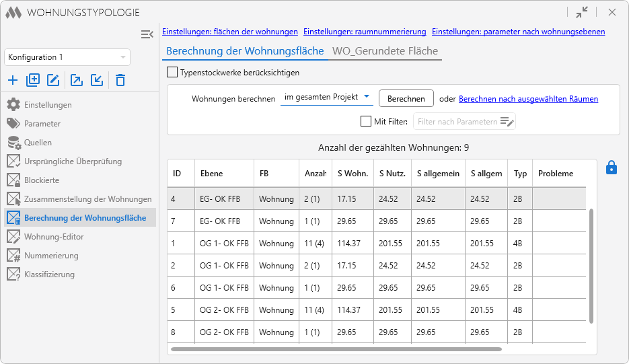Export the configuration
The image size is (629, 364).
77,80
